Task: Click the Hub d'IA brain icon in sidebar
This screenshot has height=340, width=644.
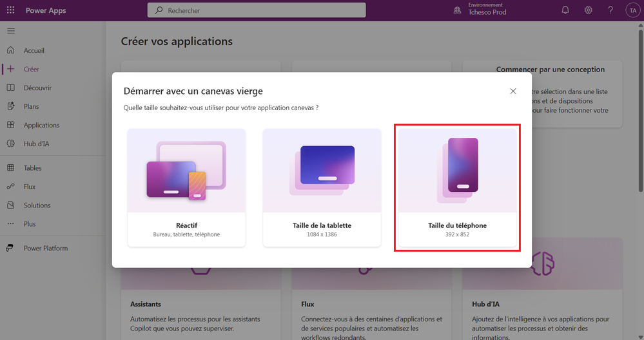Action: (x=11, y=144)
